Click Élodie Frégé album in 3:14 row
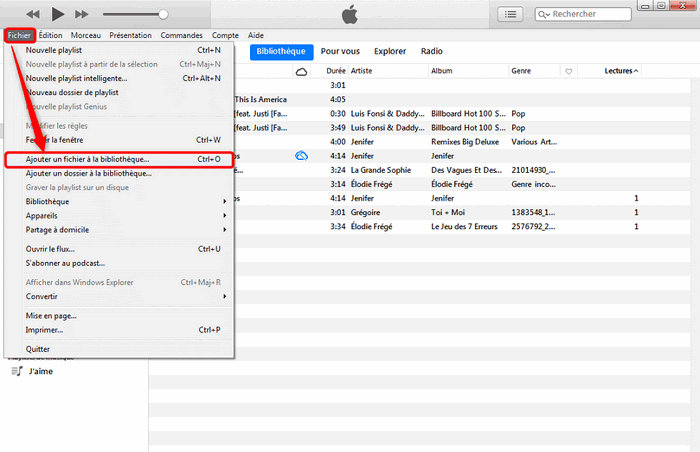 coord(451,184)
